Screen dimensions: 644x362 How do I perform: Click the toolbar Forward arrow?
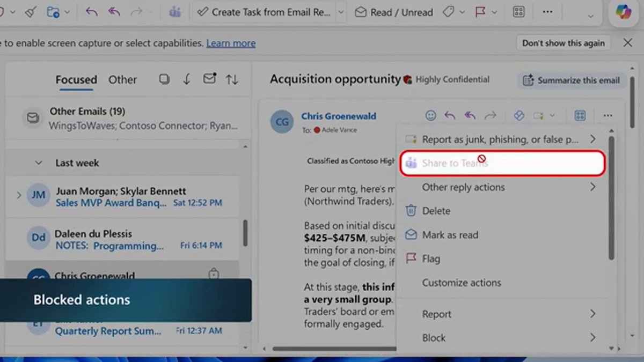[137, 12]
